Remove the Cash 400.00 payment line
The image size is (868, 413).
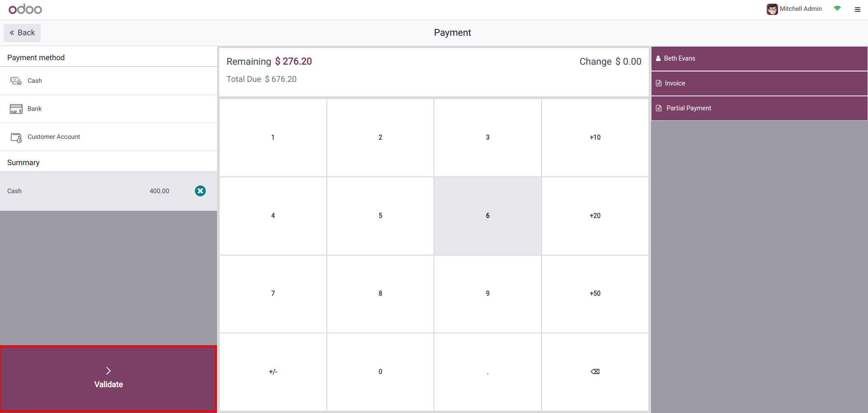coord(200,191)
